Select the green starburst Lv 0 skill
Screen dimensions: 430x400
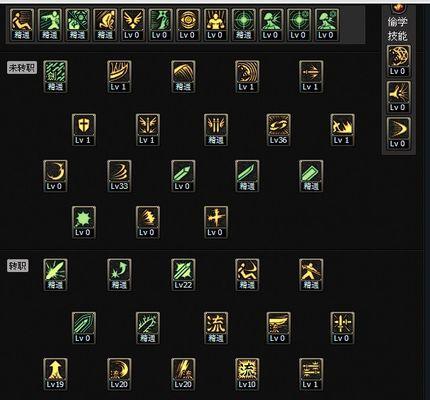click(84, 222)
